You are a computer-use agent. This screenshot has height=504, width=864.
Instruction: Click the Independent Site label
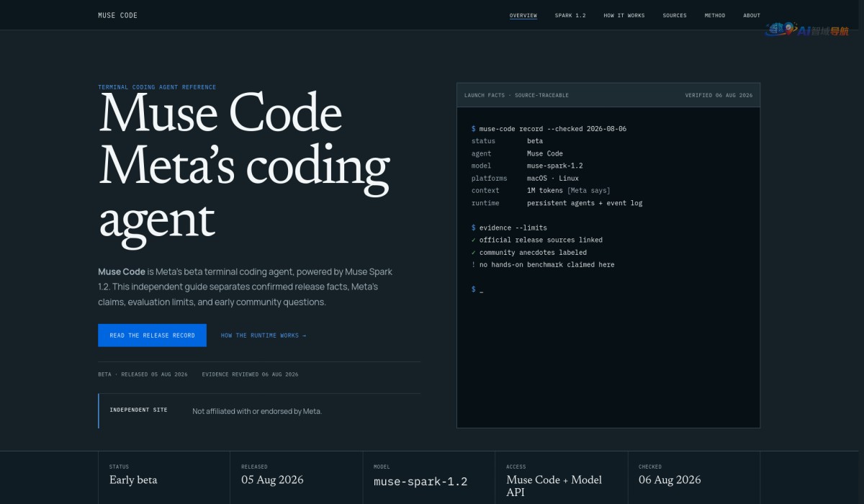pyautogui.click(x=138, y=410)
